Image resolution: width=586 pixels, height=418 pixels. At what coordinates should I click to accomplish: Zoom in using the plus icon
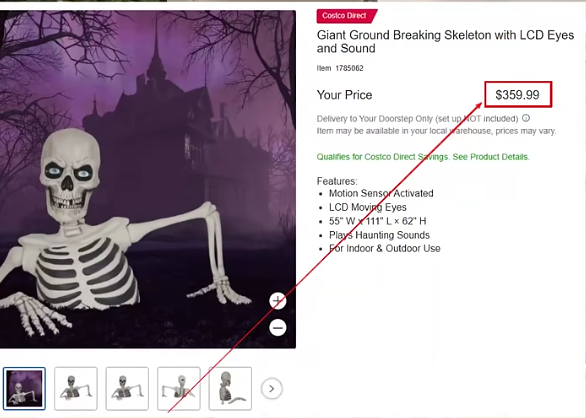point(278,301)
